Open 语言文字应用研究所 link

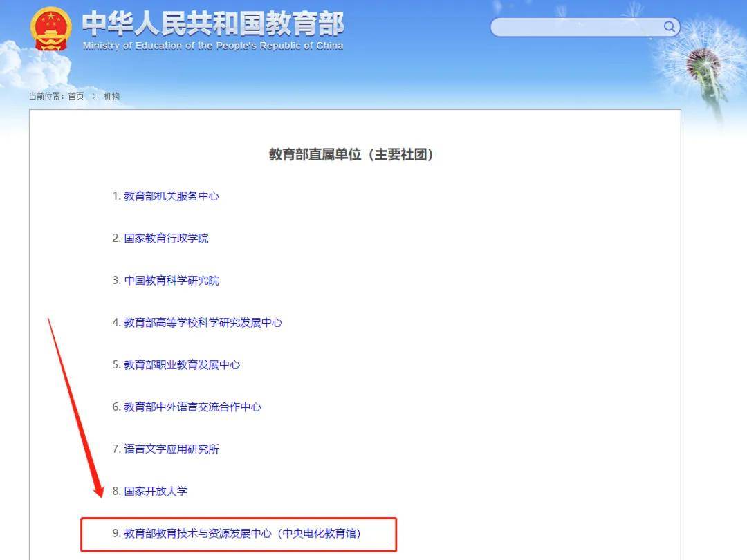(172, 449)
